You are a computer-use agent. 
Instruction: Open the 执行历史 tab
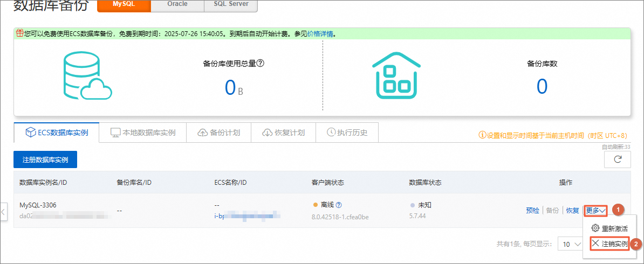(347, 133)
